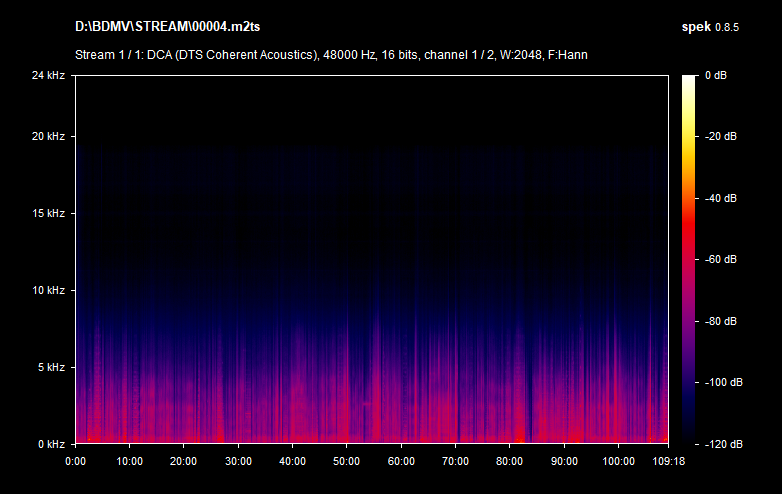
Task: Select the 50:00 time axis marker
Action: [x=347, y=461]
